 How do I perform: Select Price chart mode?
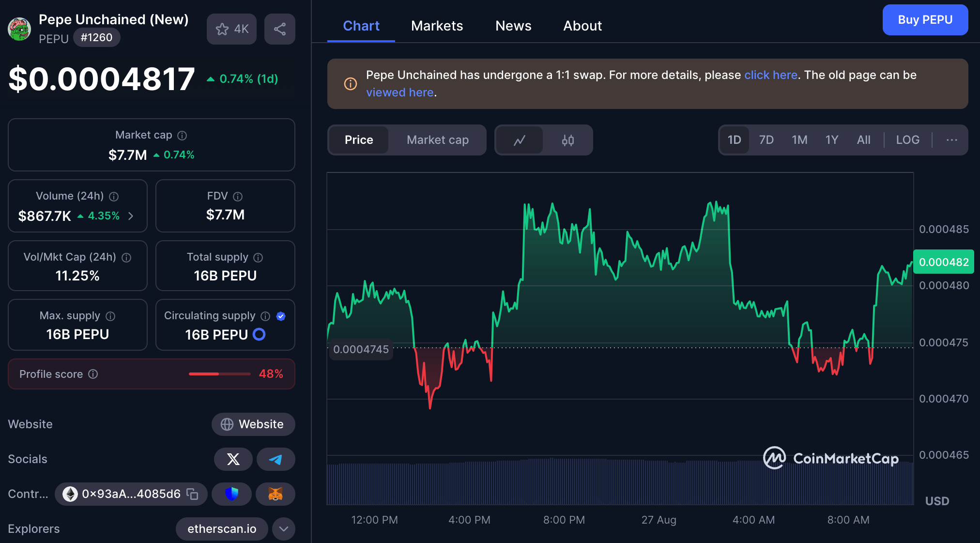(359, 140)
